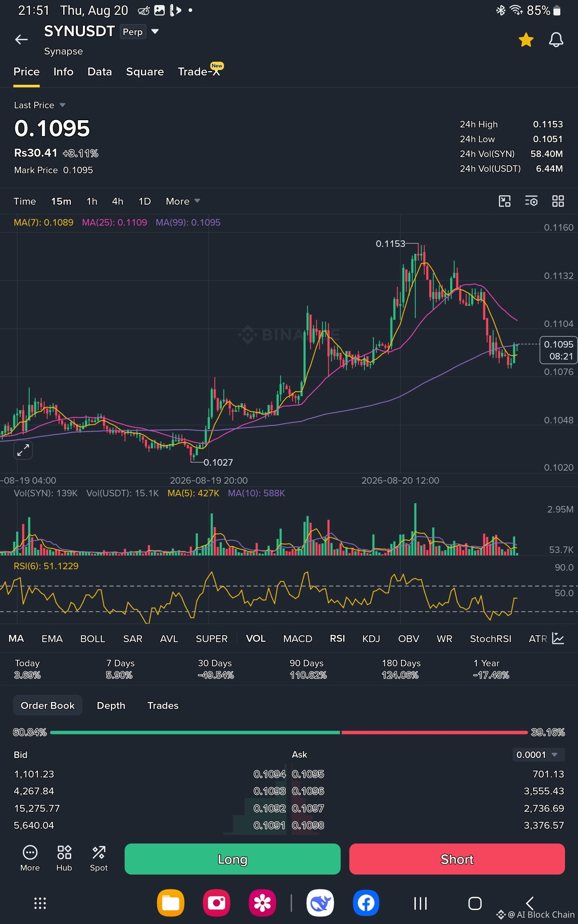Image resolution: width=578 pixels, height=924 pixels.
Task: Open price alert bell
Action: [x=556, y=40]
